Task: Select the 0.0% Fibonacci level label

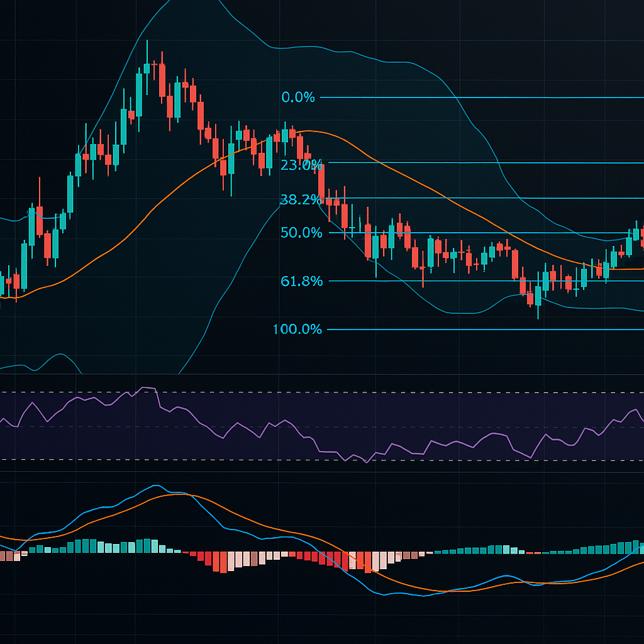Action: tap(299, 97)
